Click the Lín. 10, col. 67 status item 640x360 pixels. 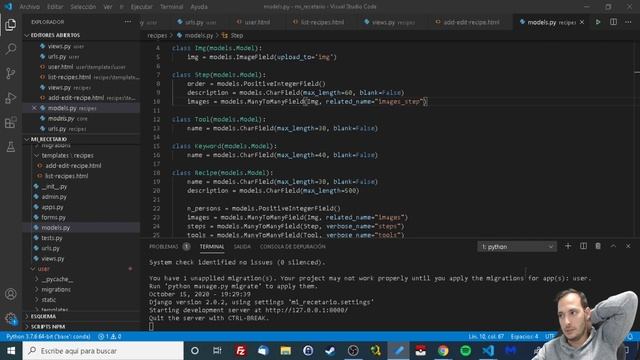coord(486,336)
